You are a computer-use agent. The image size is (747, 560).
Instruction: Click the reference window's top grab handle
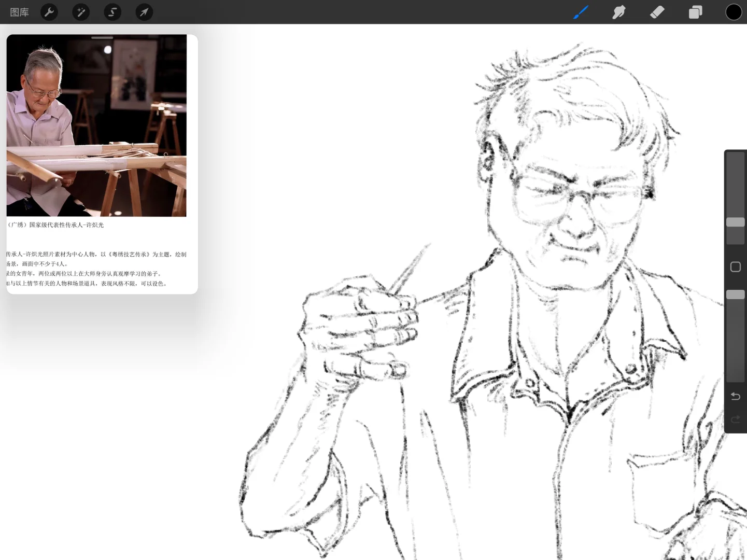[x=102, y=37]
